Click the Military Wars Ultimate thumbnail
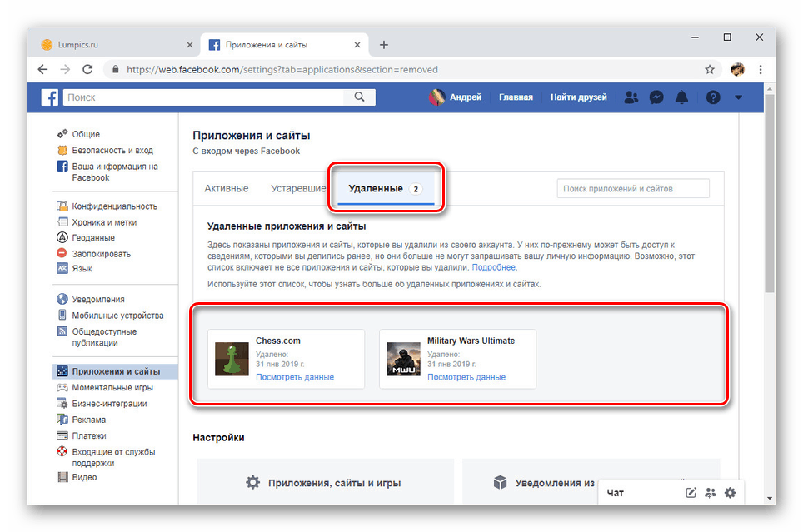803x532 pixels. tap(403, 359)
